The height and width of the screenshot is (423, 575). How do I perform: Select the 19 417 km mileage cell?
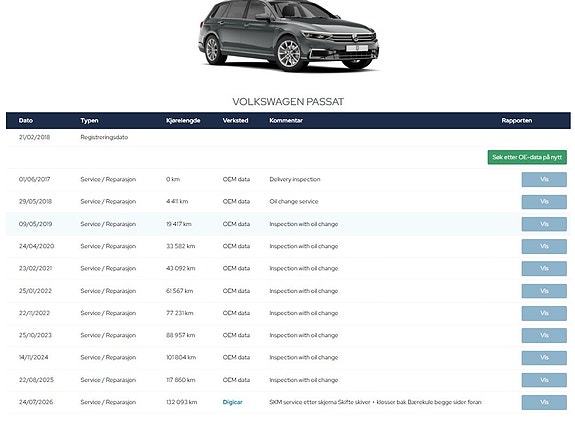click(179, 224)
